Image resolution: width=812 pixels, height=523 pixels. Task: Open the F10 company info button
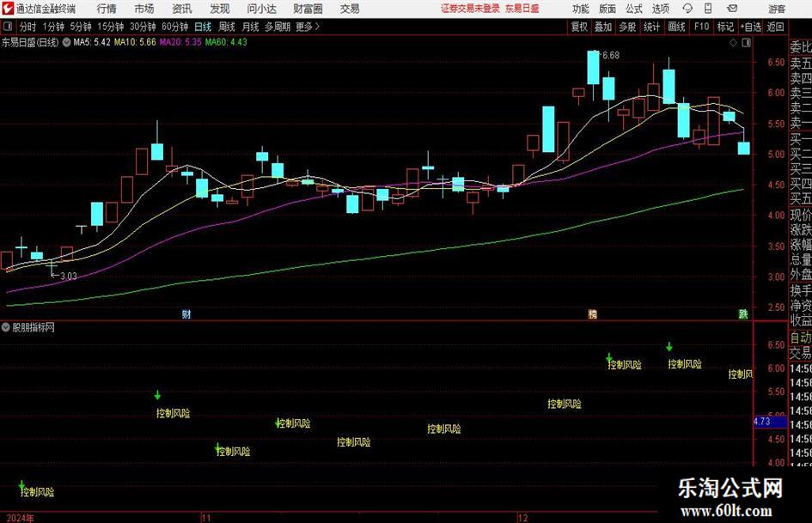701,27
